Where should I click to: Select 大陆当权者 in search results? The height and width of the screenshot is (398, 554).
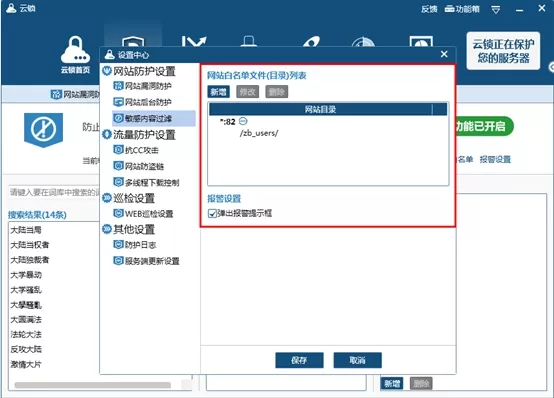click(30, 245)
